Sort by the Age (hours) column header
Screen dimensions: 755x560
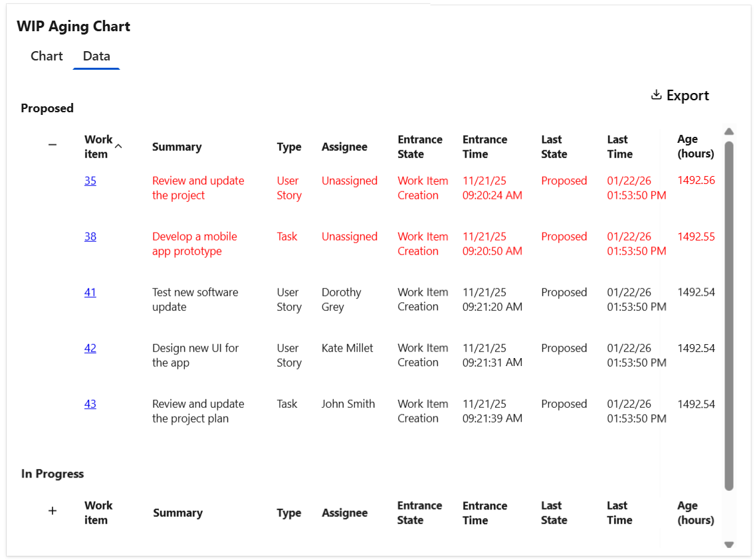click(x=695, y=146)
